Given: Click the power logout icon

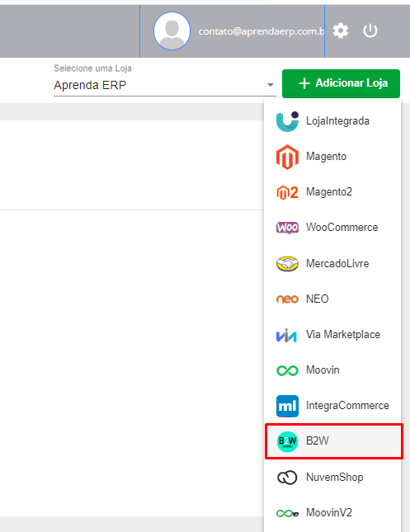Looking at the screenshot, I should (370, 31).
